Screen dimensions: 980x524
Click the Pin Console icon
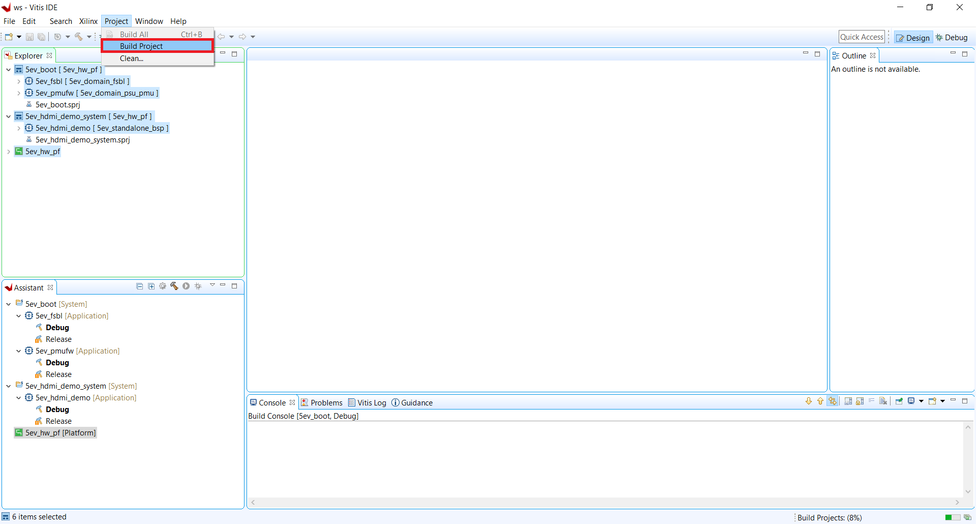[899, 401]
